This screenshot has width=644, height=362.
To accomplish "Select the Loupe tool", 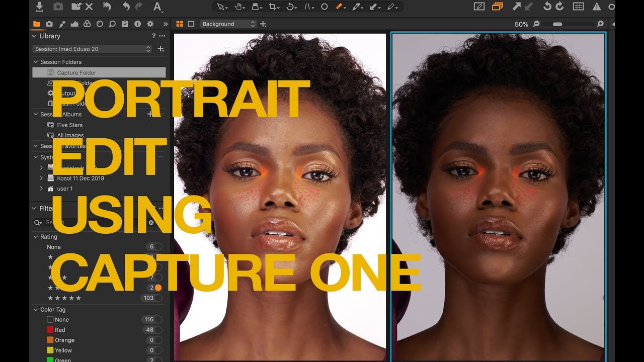I will (257, 7).
